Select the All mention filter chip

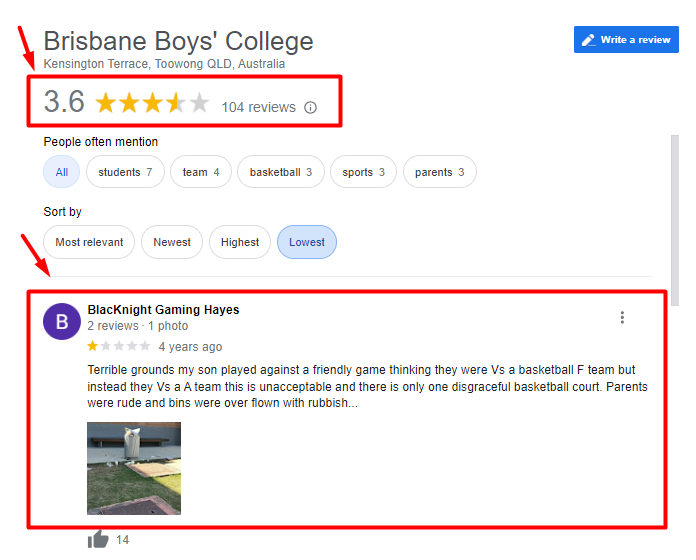point(61,172)
